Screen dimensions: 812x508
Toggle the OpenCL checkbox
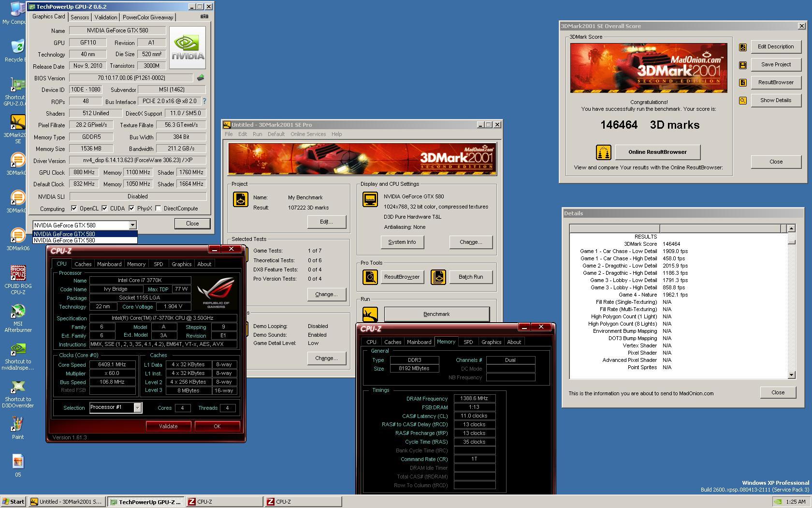[x=74, y=209]
